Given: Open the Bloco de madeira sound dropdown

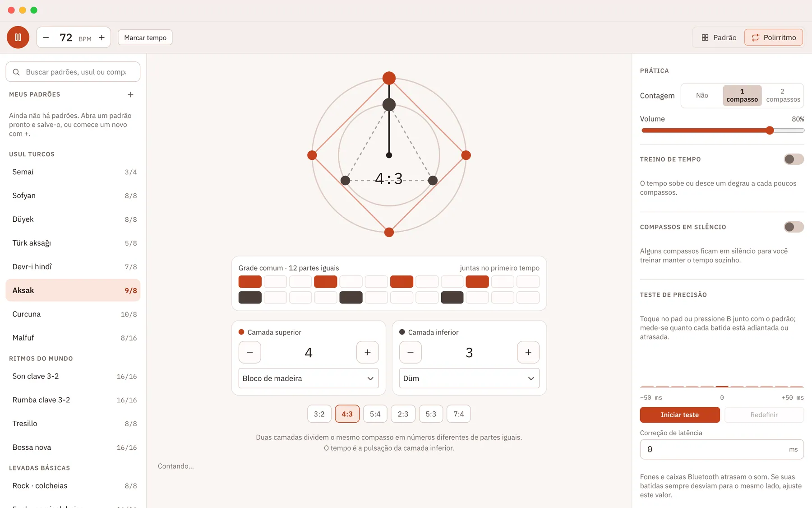Looking at the screenshot, I should click(309, 378).
